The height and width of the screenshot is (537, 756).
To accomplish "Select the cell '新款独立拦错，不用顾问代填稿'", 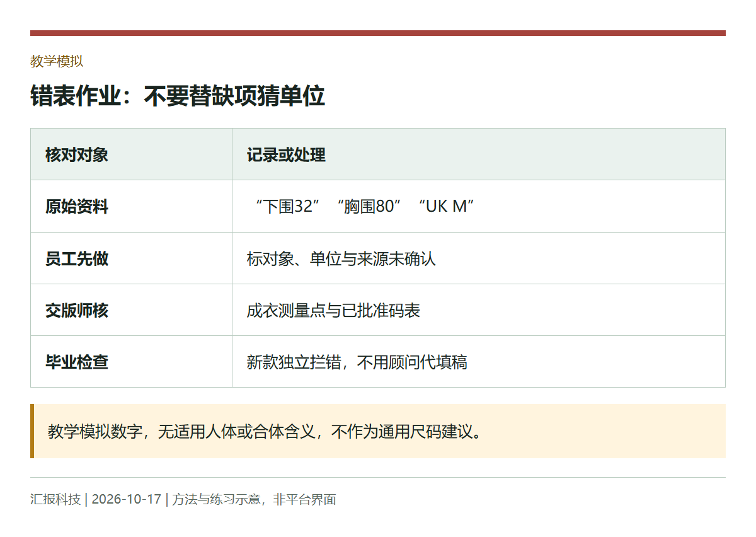I will (x=479, y=362).
